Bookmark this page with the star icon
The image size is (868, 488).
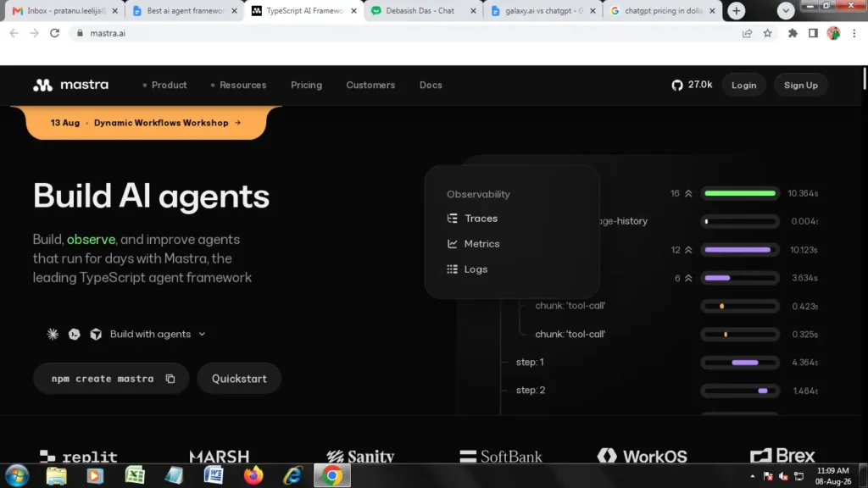click(767, 33)
